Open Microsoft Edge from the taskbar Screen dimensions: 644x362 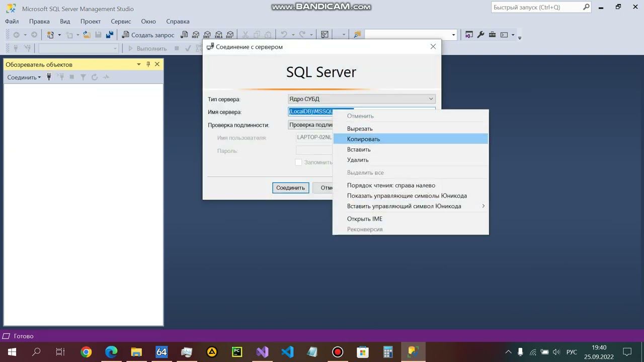111,352
